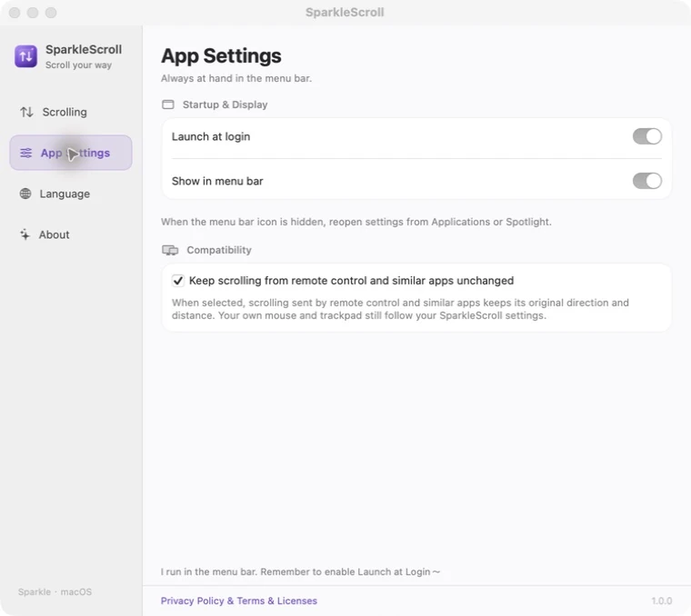The width and height of the screenshot is (691, 616).
Task: Click the Keep scrolling from remote control label
Action: point(351,281)
